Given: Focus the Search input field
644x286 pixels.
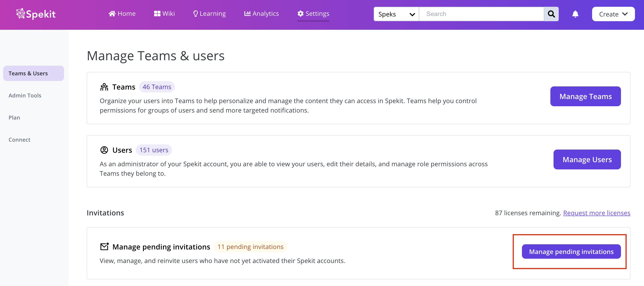Looking at the screenshot, I should click(482, 14).
